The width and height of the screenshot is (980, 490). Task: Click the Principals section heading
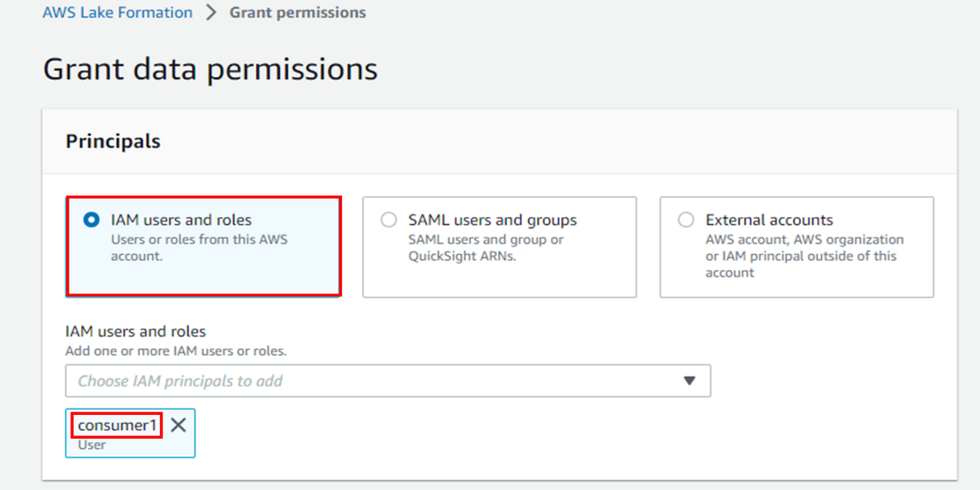[x=113, y=141]
